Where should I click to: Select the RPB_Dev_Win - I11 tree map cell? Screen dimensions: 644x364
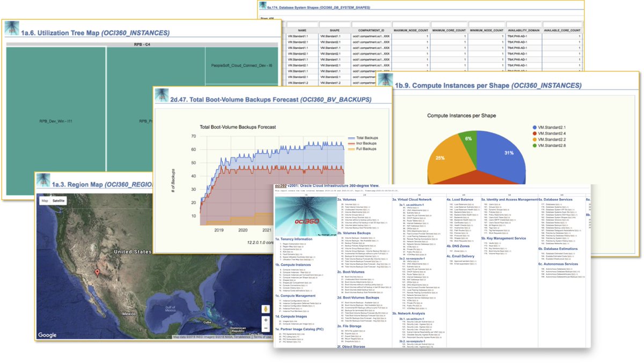click(56, 121)
